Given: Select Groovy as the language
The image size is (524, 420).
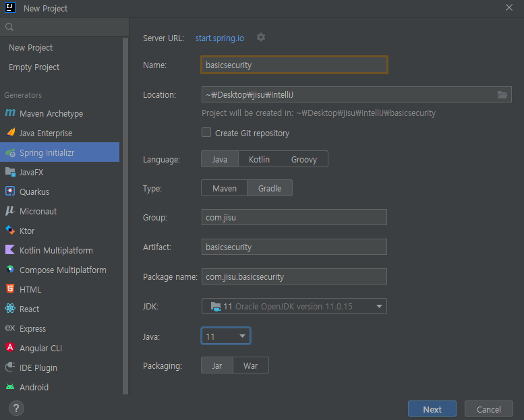Looking at the screenshot, I should tap(303, 159).
